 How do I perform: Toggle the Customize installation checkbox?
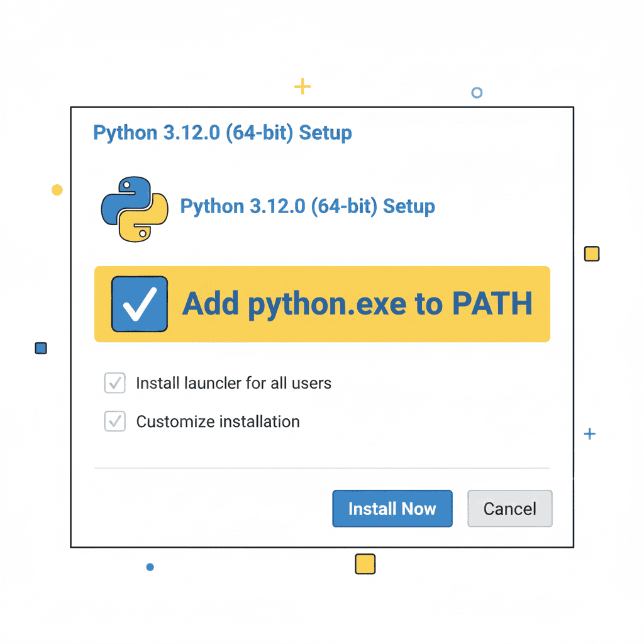[114, 421]
